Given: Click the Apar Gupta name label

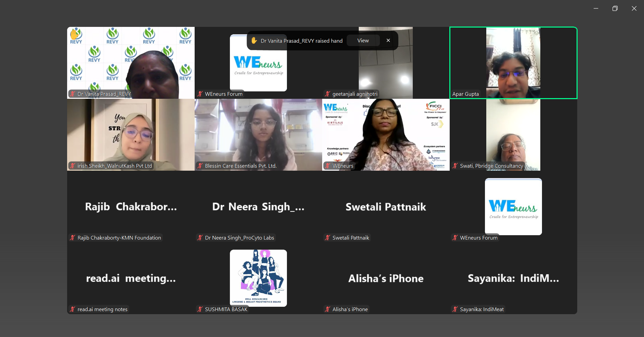Looking at the screenshot, I should tap(465, 94).
